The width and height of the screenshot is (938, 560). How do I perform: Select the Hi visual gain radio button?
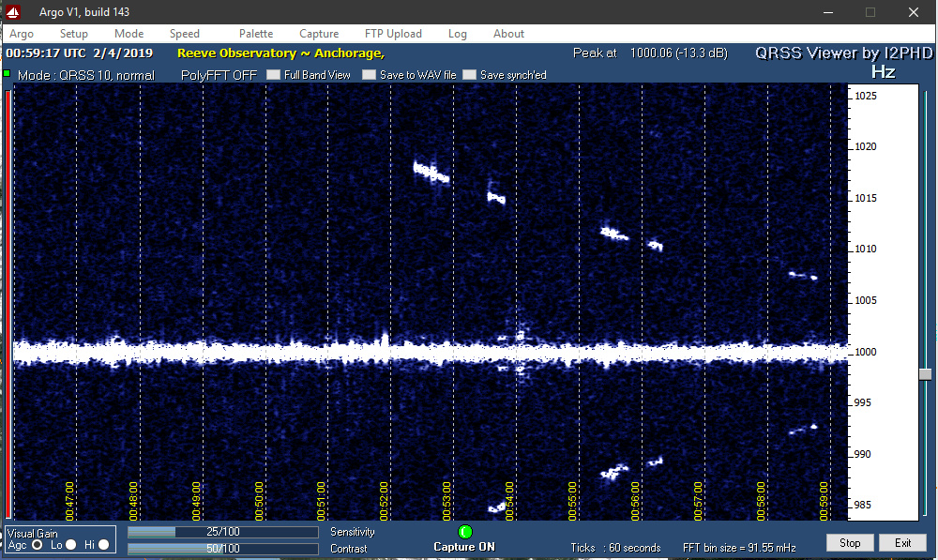point(103,544)
